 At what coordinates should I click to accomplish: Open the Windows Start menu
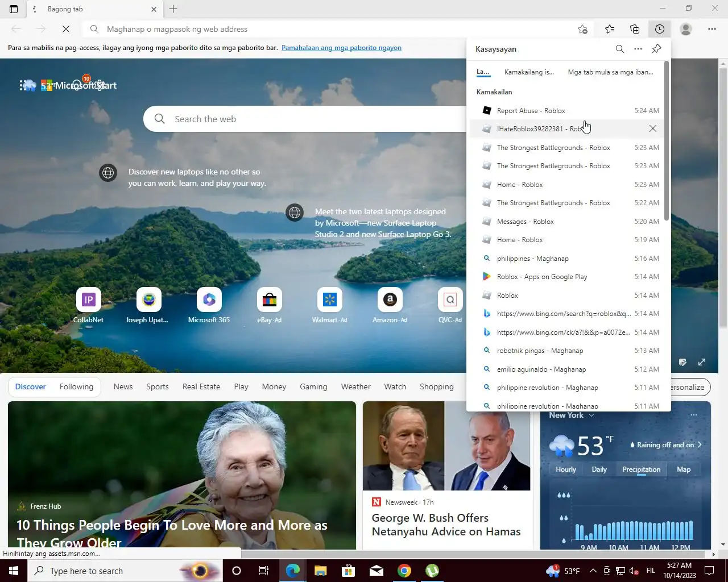coord(14,571)
